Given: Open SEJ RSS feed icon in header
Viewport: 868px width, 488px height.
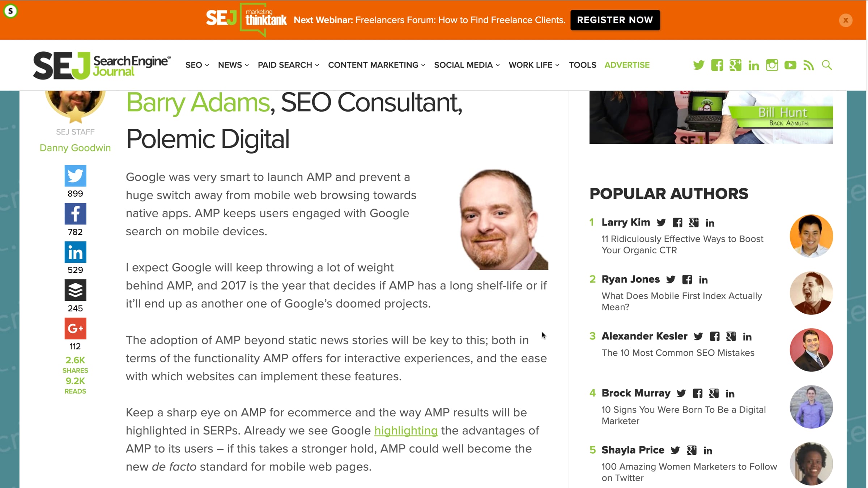Looking at the screenshot, I should pyautogui.click(x=809, y=65).
